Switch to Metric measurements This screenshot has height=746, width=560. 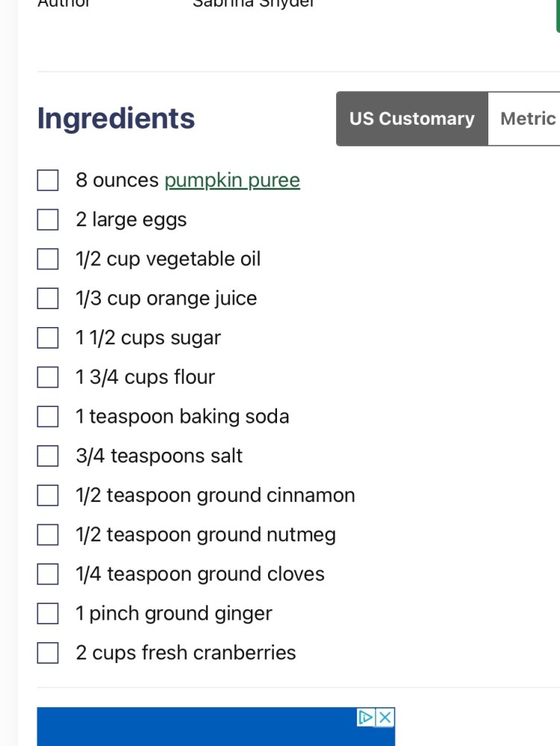pyautogui.click(x=527, y=119)
